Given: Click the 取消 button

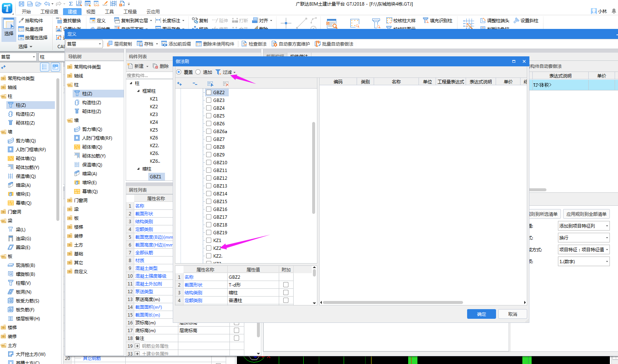Looking at the screenshot, I should tap(513, 314).
